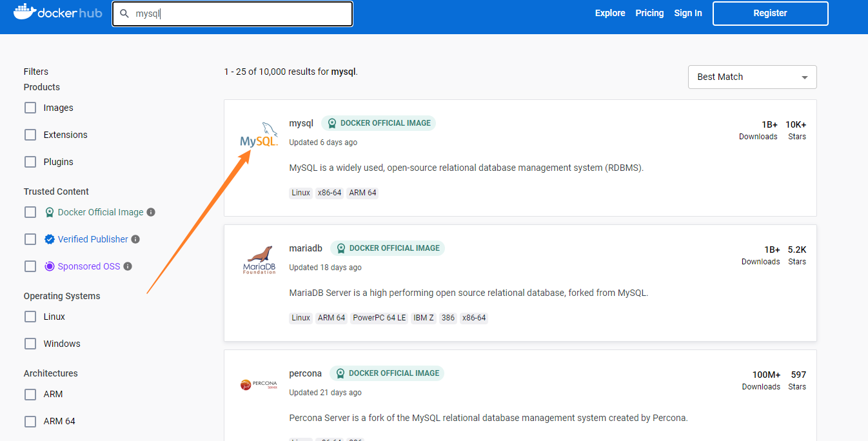Image resolution: width=868 pixels, height=441 pixels.
Task: Click the Register button
Action: click(770, 13)
